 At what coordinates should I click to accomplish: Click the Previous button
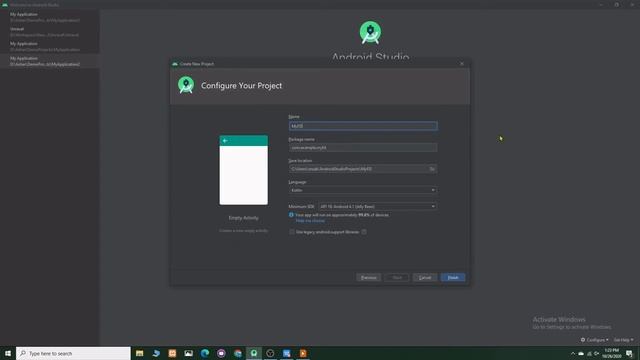[x=369, y=278]
